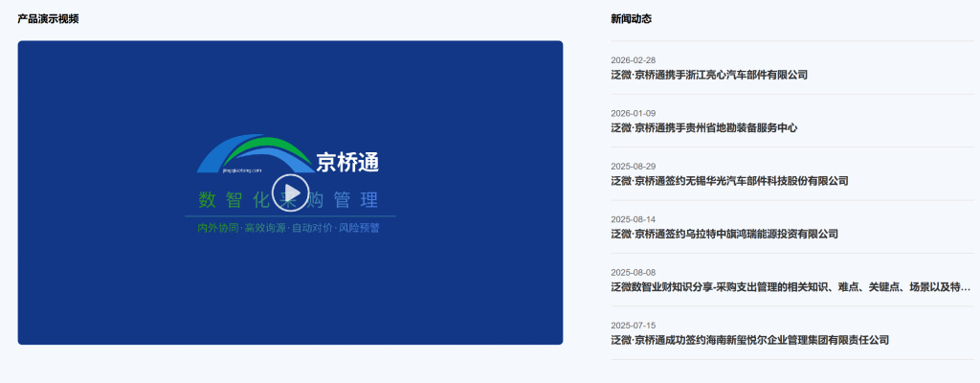The image size is (980, 383).
Task: Open news about 贵州省地勘装备服务中心
Action: pyautogui.click(x=703, y=127)
